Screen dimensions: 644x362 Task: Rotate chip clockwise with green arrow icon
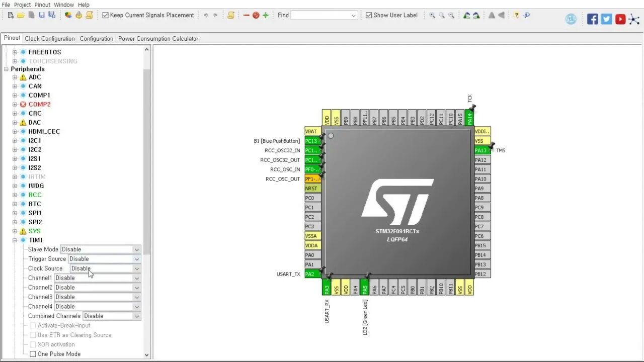(x=467, y=15)
